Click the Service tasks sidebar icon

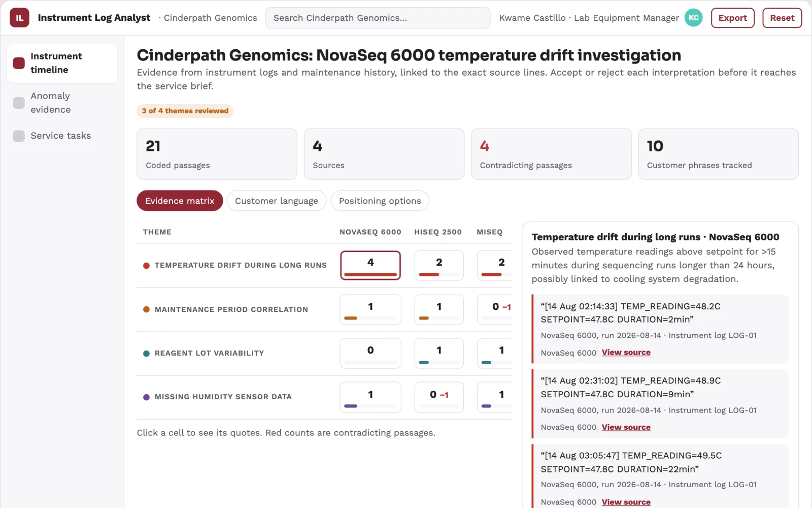point(19,136)
